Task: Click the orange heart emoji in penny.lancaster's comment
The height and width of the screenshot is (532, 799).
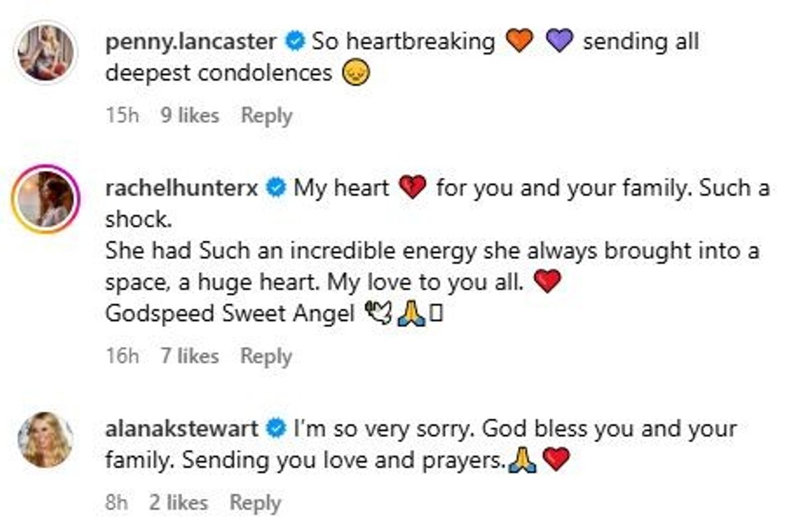Action: [x=517, y=41]
